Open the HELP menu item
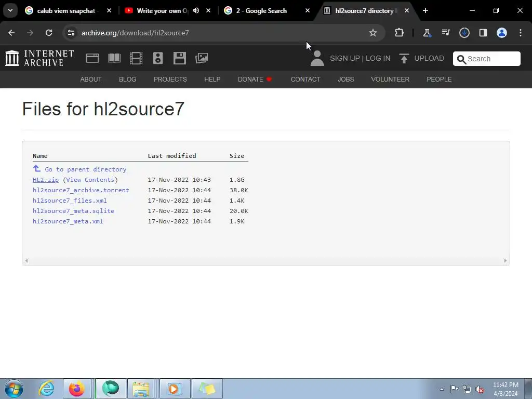 point(212,79)
